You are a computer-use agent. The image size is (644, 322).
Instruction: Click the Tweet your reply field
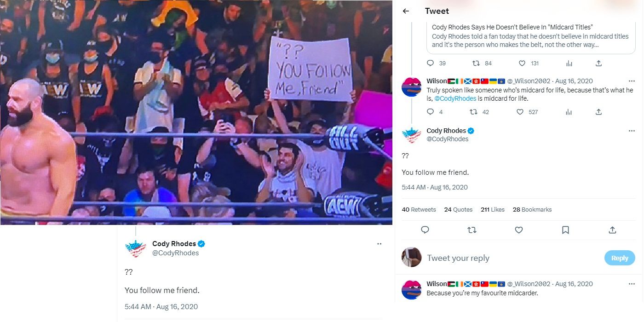tap(458, 258)
